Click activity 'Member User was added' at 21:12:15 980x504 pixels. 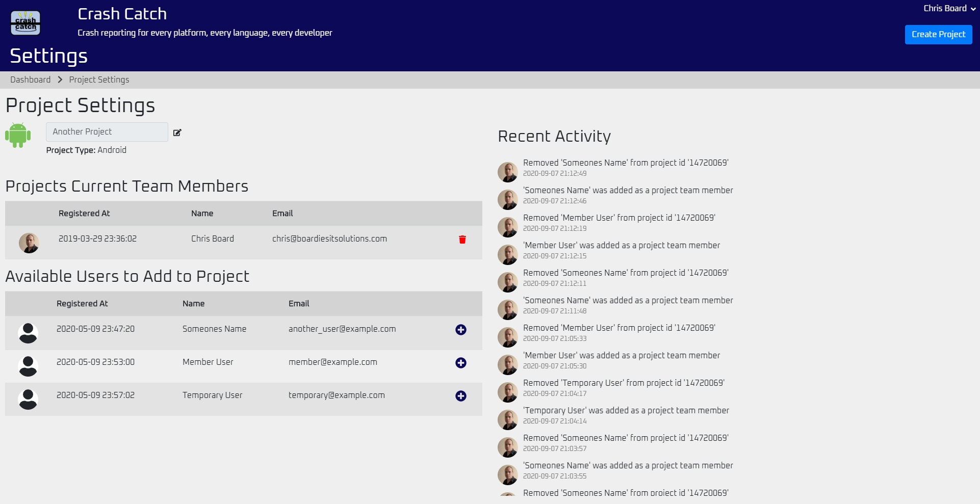coord(621,250)
